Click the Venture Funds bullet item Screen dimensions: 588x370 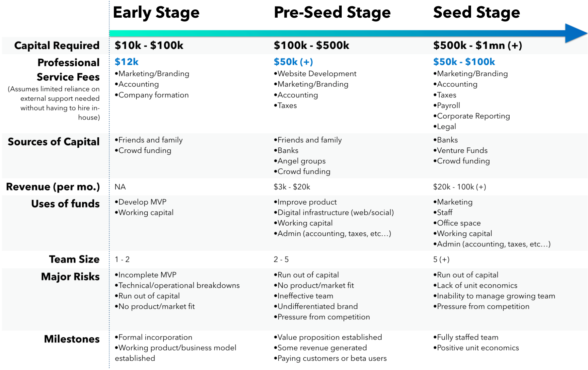coord(462,151)
